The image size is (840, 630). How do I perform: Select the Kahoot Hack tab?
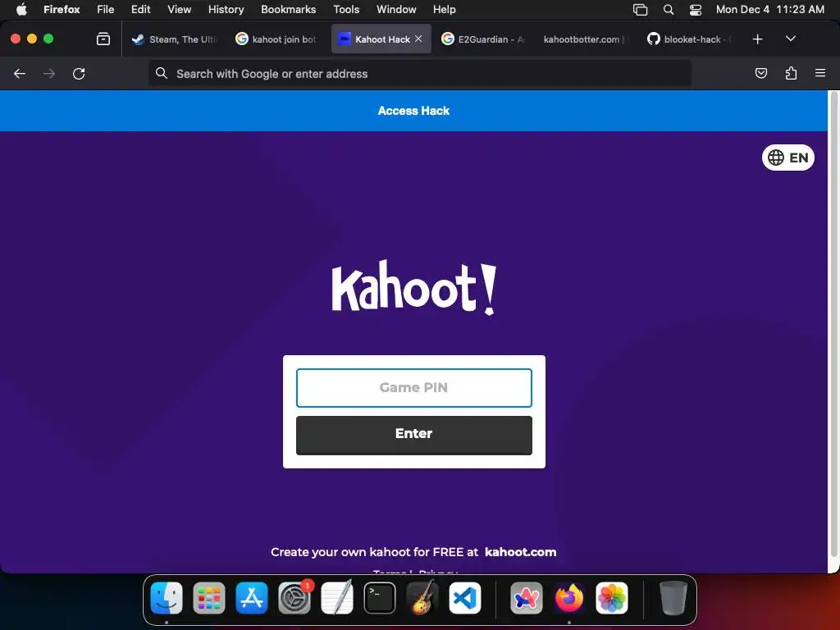tap(381, 39)
